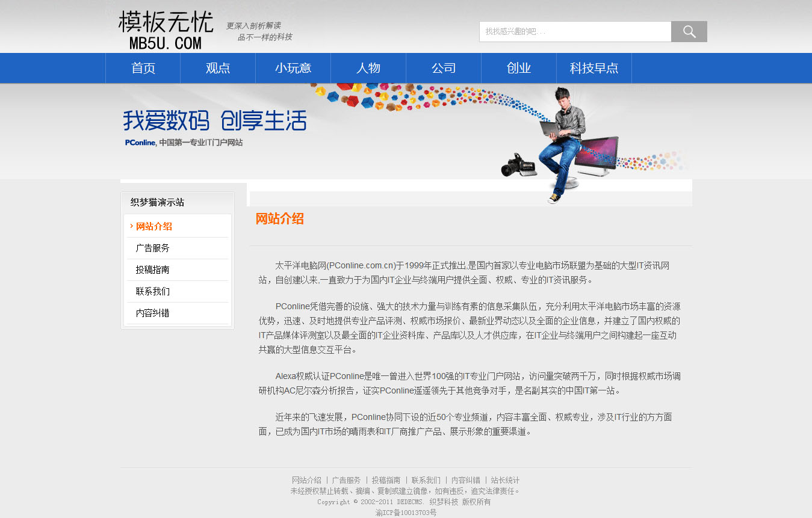Select 网站介绍 in the left sidebar
The height and width of the screenshot is (518, 812).
[154, 227]
